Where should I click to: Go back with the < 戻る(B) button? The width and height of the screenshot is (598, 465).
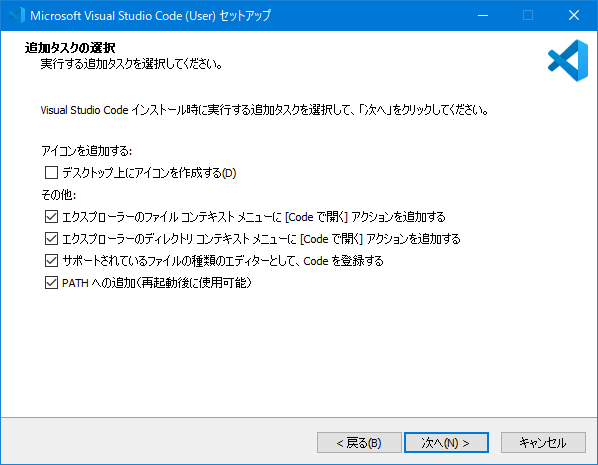359,442
